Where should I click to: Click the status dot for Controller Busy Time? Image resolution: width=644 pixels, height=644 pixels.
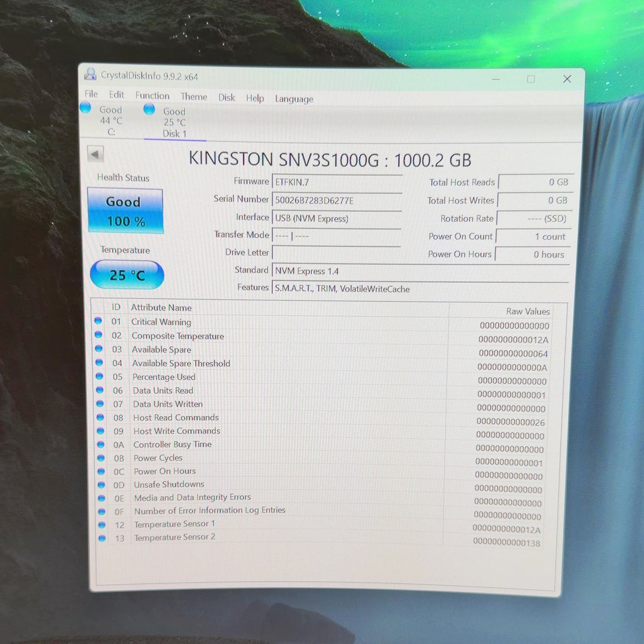101,444
